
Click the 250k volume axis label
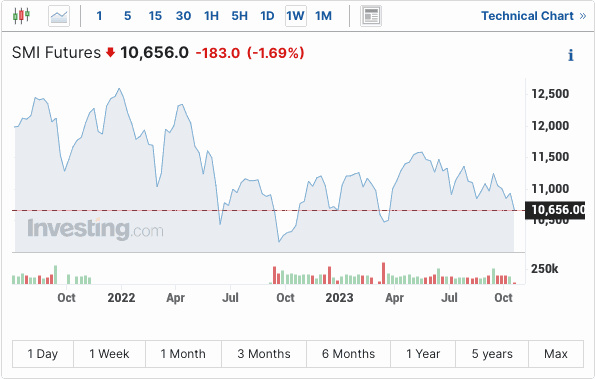pos(545,269)
